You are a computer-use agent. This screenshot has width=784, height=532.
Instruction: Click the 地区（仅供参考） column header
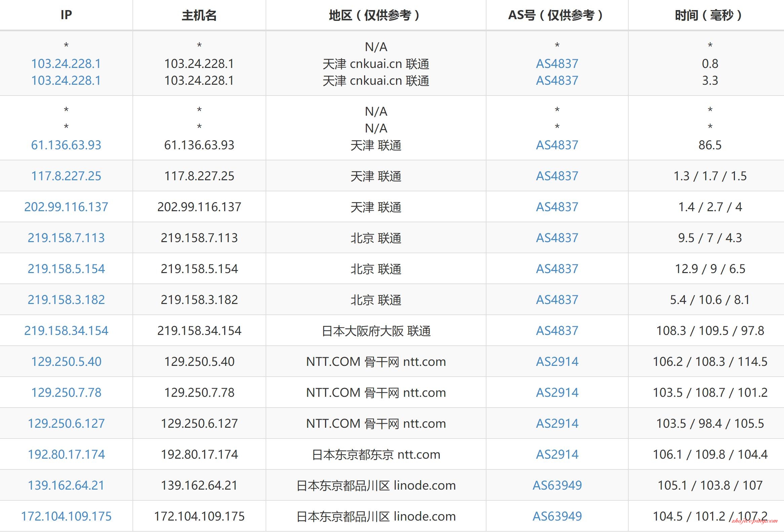coord(376,15)
